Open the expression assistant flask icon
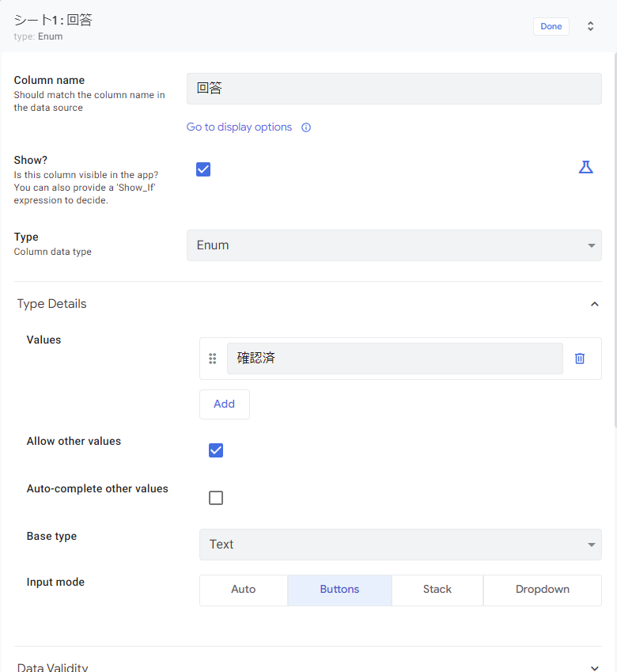 (x=585, y=167)
